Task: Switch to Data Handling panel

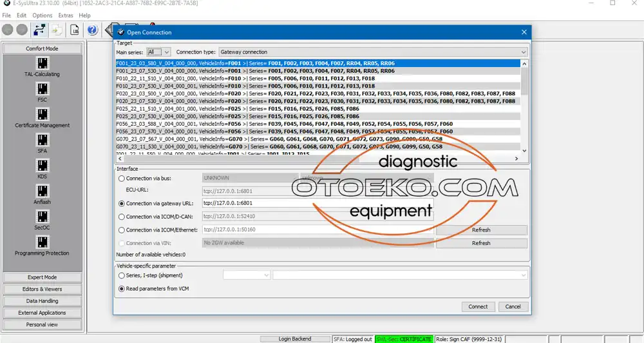Action: [x=43, y=301]
